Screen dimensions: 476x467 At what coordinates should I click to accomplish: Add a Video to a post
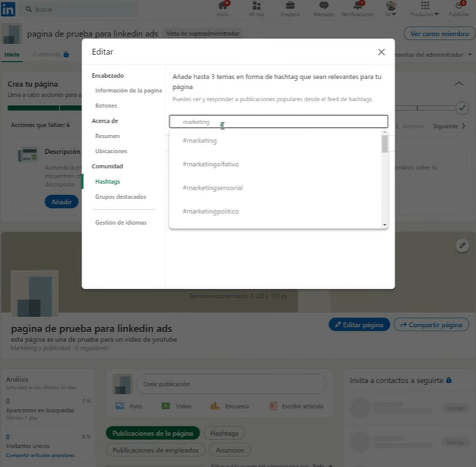pyautogui.click(x=177, y=406)
